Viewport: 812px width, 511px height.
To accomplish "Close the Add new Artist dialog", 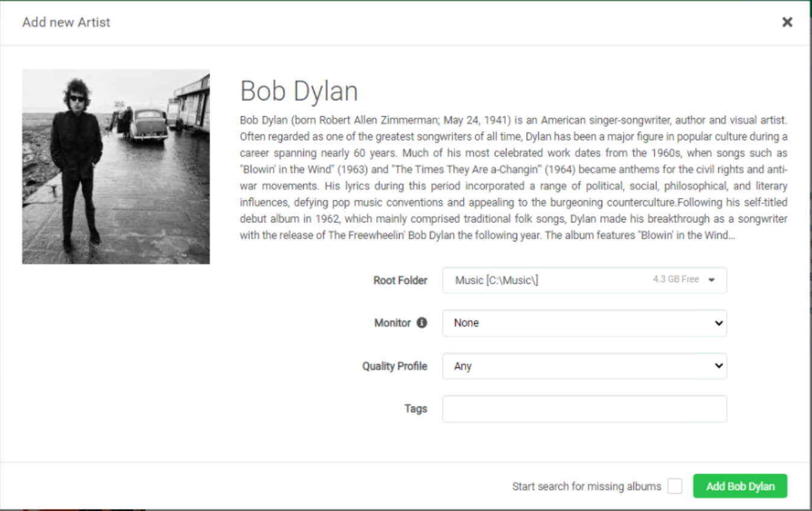I will (787, 22).
